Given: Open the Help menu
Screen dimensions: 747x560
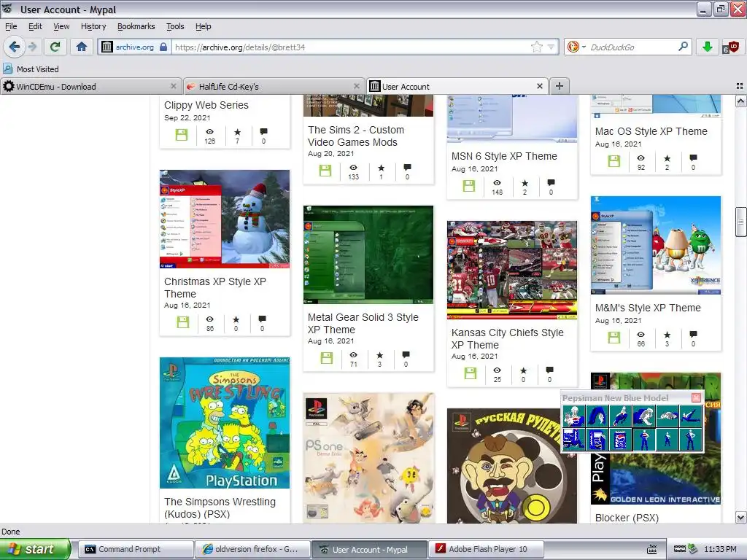Looking at the screenshot, I should point(204,27).
